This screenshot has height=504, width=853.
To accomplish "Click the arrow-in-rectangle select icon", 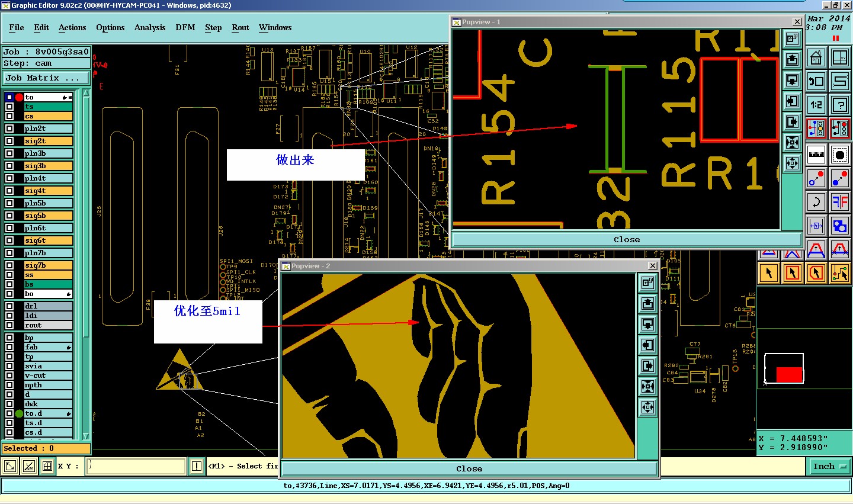I will pos(793,273).
